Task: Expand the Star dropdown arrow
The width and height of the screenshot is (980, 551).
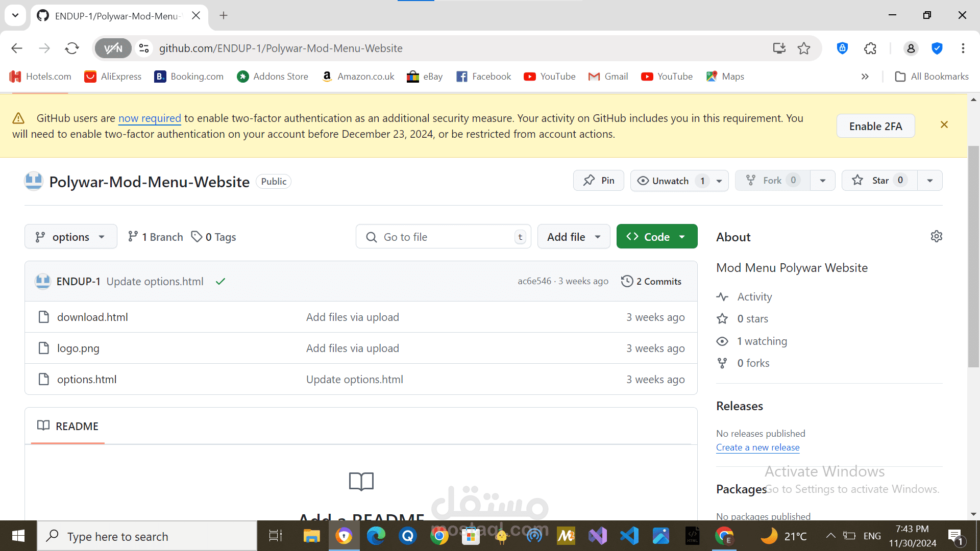Action: pyautogui.click(x=930, y=180)
